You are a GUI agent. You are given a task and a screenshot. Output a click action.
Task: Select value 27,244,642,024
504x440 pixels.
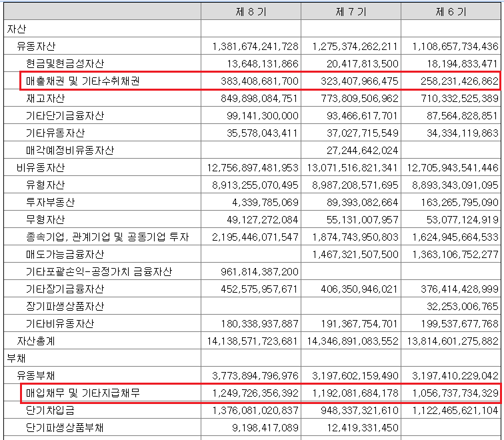point(363,151)
